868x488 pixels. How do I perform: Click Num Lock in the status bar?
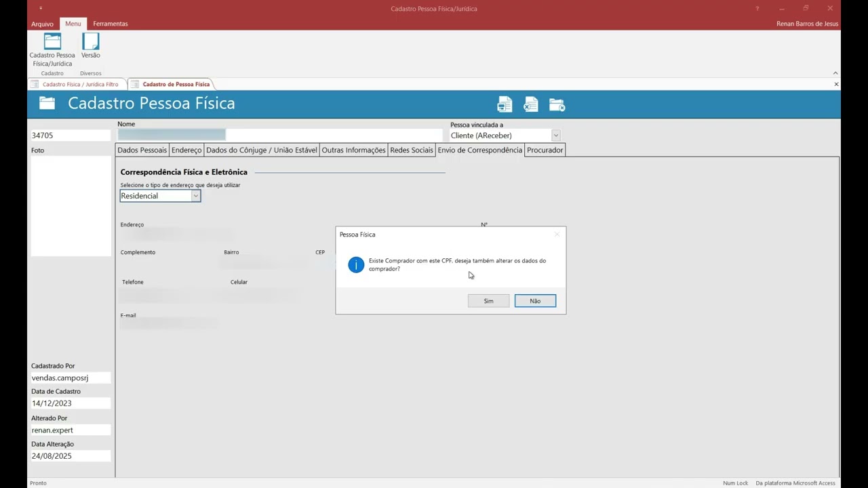click(735, 483)
